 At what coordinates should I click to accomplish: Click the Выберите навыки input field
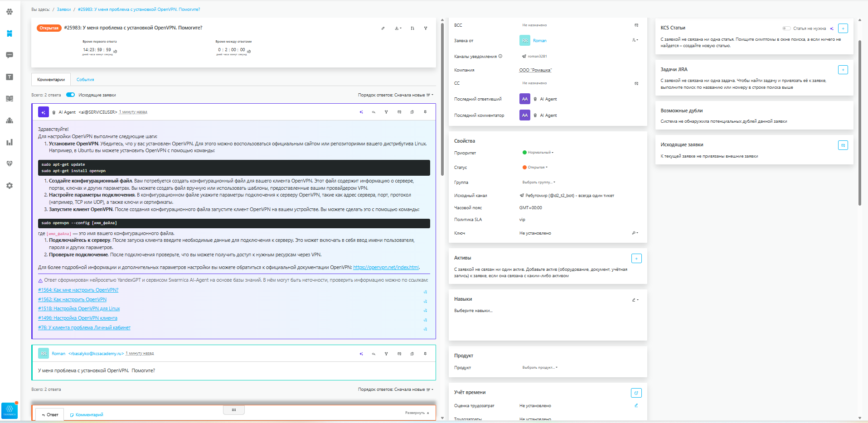click(x=473, y=311)
